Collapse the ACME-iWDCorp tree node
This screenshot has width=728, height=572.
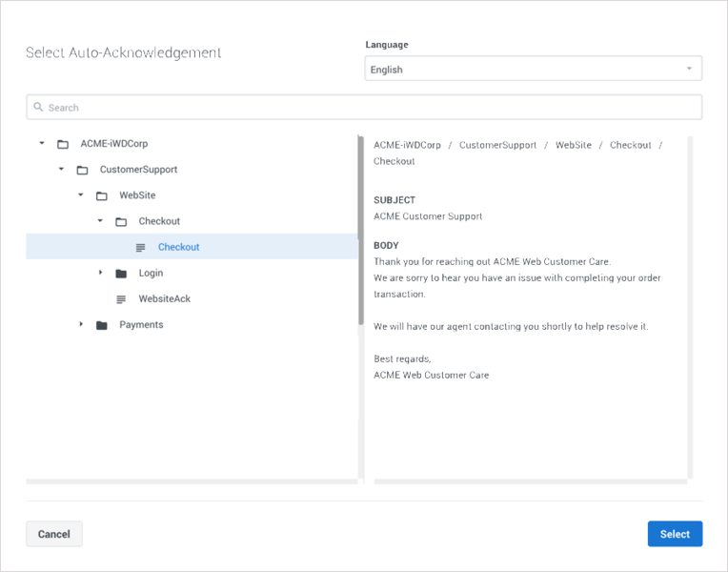tap(42, 143)
